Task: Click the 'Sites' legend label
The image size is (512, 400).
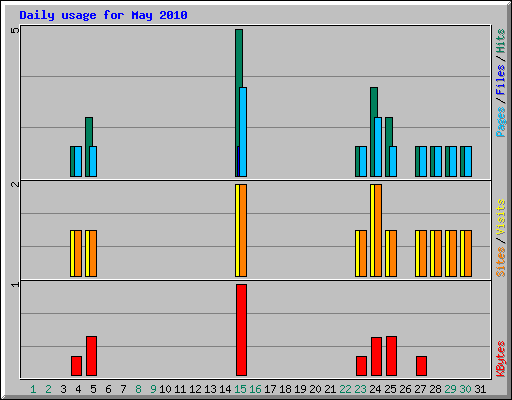Action: click(500, 262)
